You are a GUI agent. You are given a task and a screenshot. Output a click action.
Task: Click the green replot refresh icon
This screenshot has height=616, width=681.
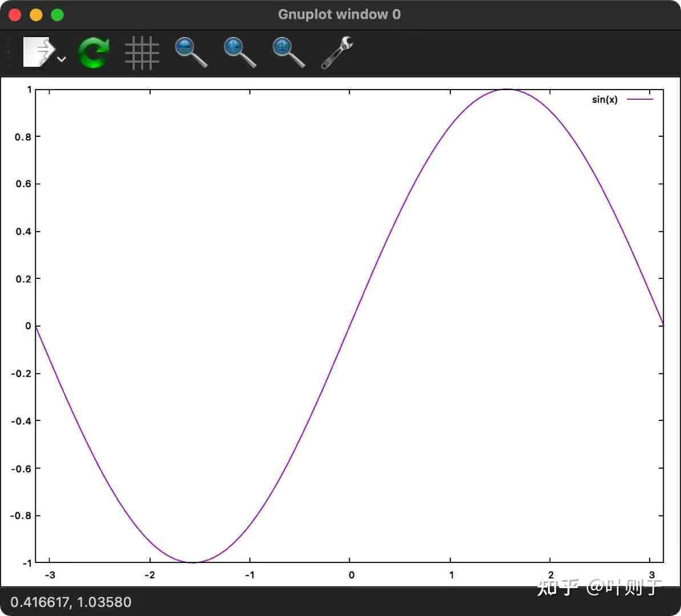tap(94, 52)
